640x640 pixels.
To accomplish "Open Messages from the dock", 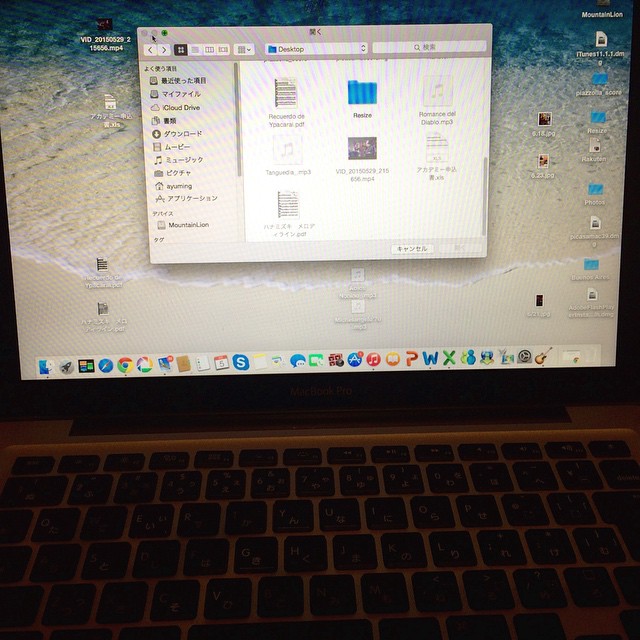I will click(298, 361).
